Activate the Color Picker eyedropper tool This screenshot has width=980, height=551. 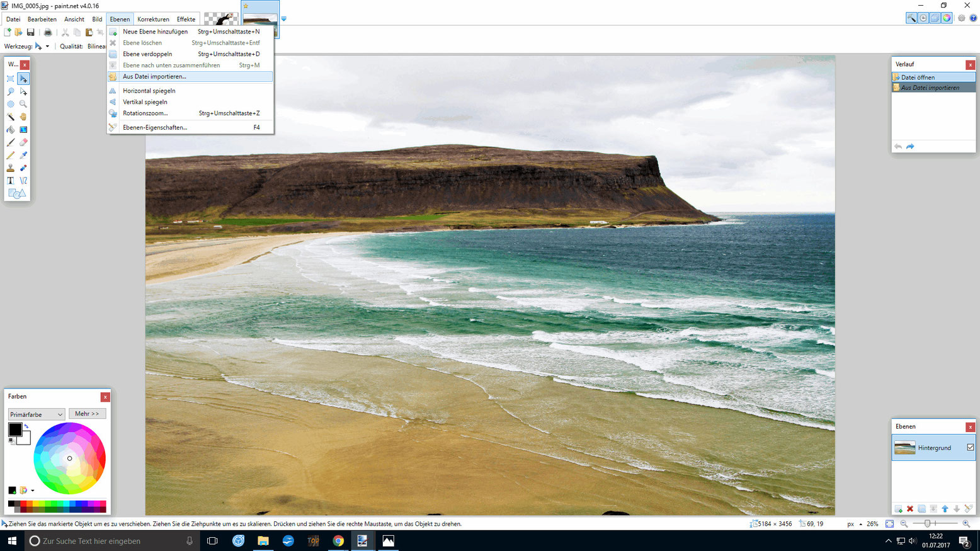23,155
